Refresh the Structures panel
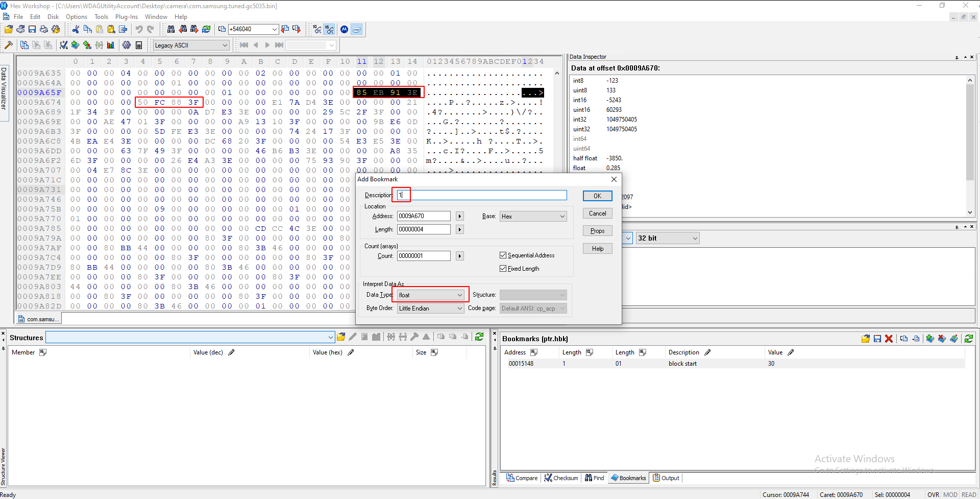Screen dimensions: 980x499 [479, 337]
